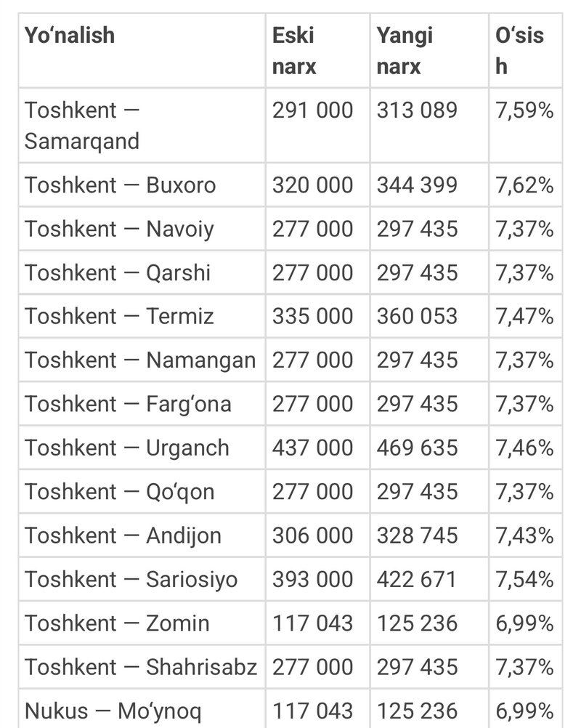This screenshot has width=581, height=728.
Task: Select the Toshkent — Samarqand route cell
Action: pyautogui.click(x=81, y=125)
